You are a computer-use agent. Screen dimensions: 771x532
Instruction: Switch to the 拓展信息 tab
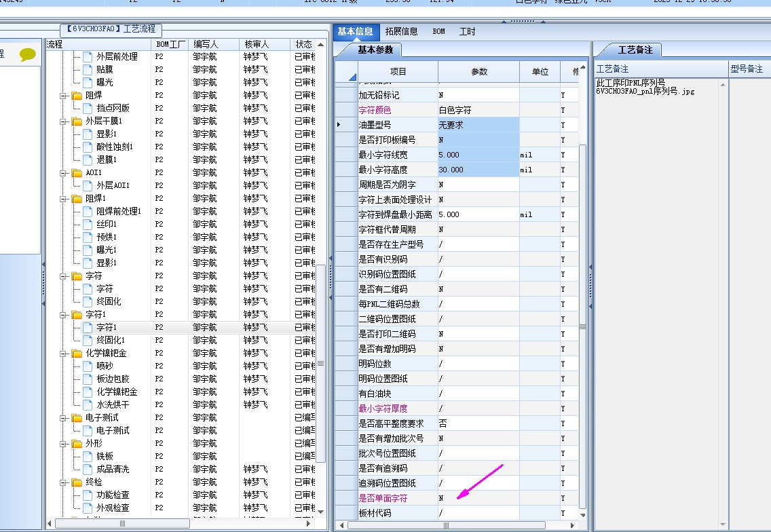[401, 31]
